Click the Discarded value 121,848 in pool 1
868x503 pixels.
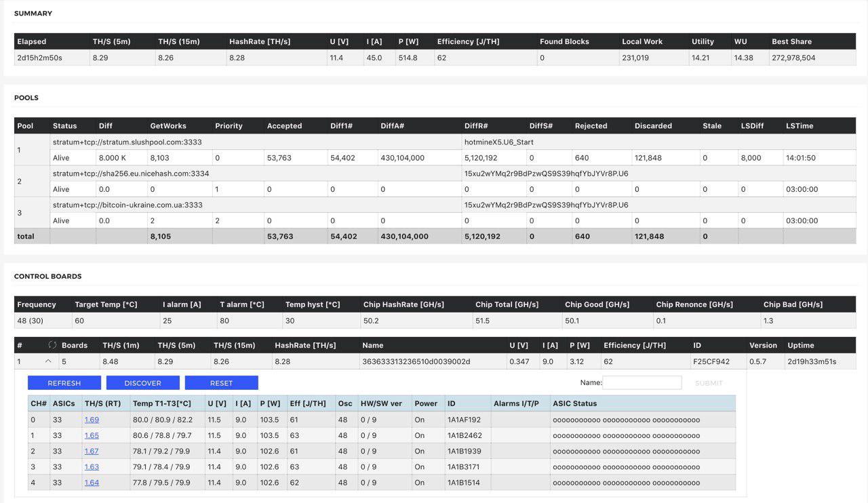(x=649, y=158)
